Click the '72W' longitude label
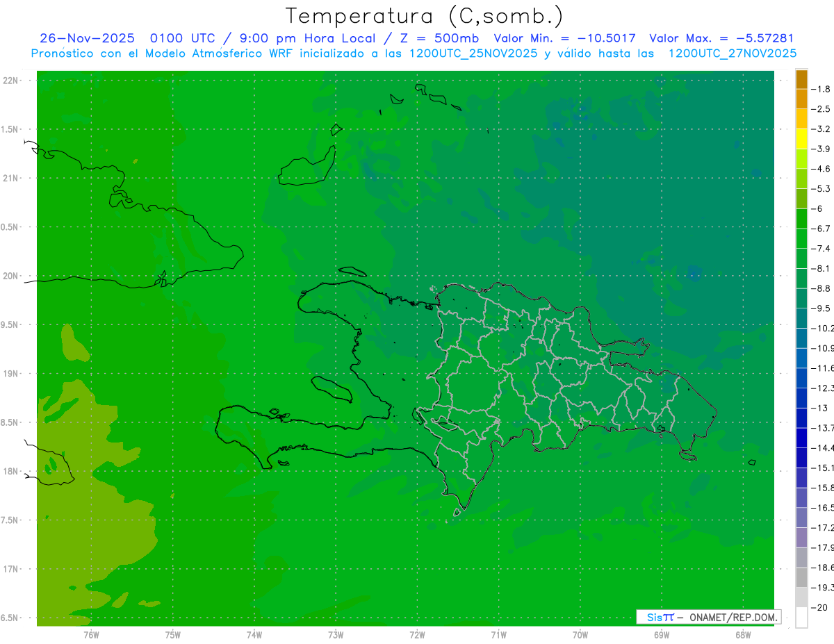The height and width of the screenshot is (644, 834). click(x=417, y=634)
